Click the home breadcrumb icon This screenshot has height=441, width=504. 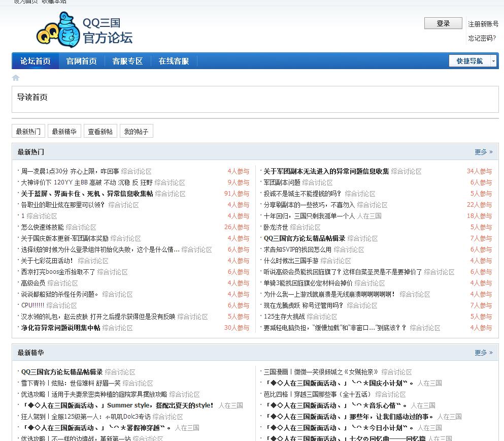coord(16,78)
